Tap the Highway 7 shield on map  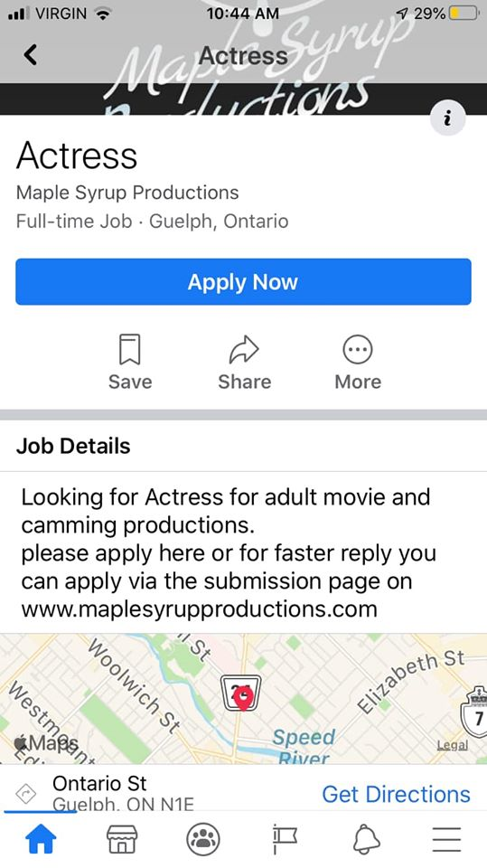click(x=473, y=711)
